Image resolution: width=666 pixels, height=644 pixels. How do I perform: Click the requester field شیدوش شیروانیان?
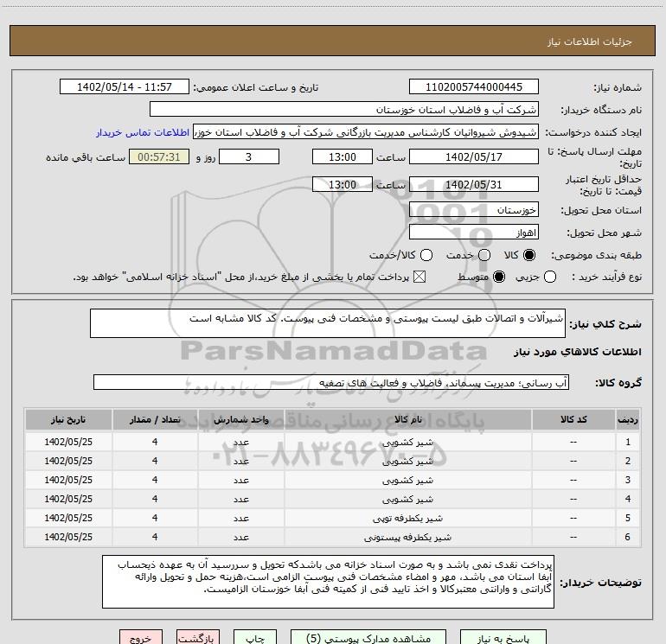point(366,131)
